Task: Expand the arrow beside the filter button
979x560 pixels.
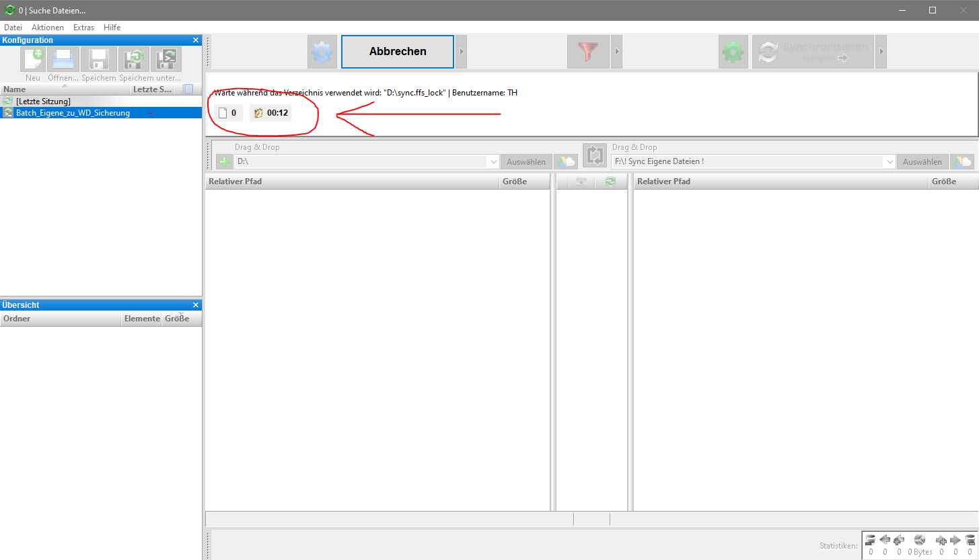Action: coord(616,52)
